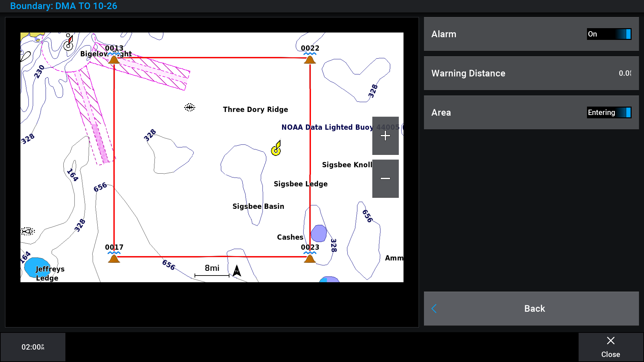This screenshot has width=644, height=362.
Task: Tap the 02:00 clock display
Action: [x=33, y=347]
